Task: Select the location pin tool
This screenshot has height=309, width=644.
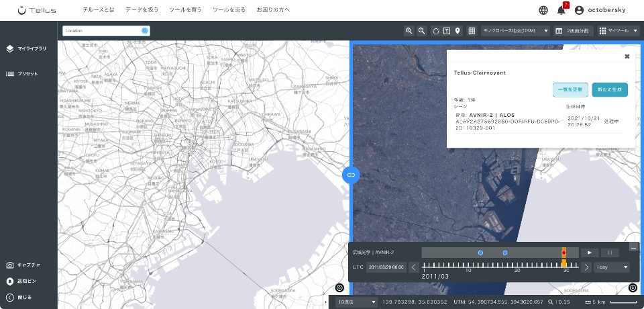Action: click(x=457, y=31)
